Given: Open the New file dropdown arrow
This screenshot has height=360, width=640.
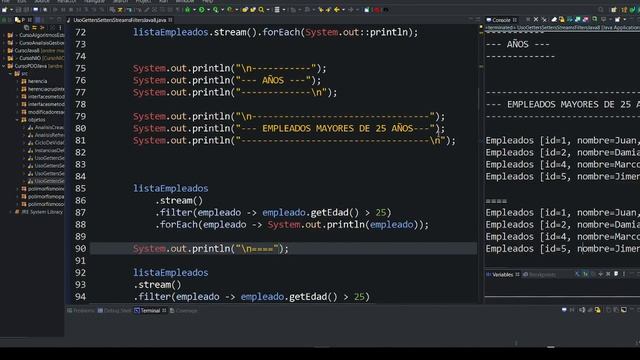Looking at the screenshot, I should point(11,10).
